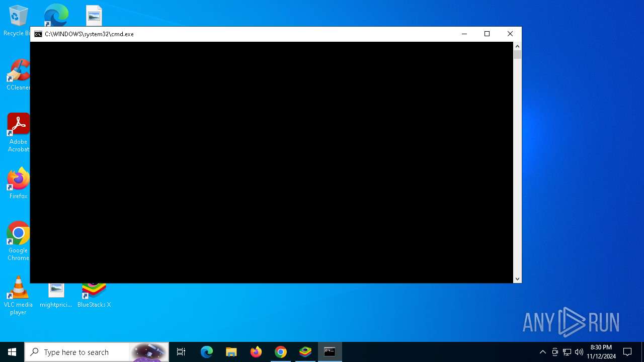Click the cmd scrollbar up arrow
This screenshot has height=362, width=644.
pyautogui.click(x=517, y=46)
